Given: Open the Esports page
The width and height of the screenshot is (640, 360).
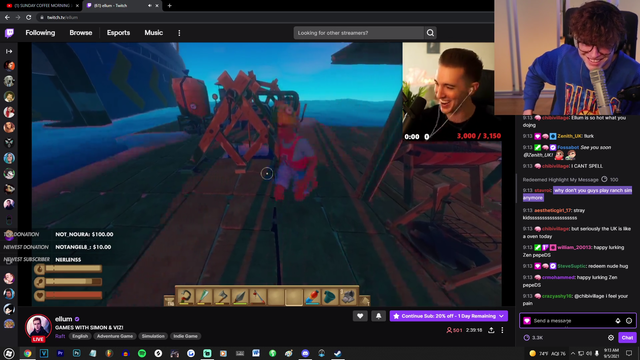Looking at the screenshot, I should 118,33.
